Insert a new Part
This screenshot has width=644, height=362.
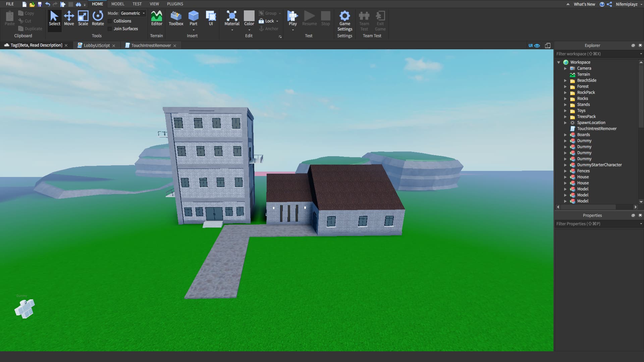(x=193, y=17)
